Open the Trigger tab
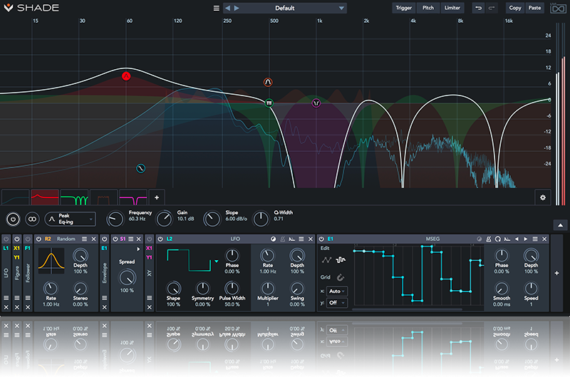This screenshot has width=570, height=392. tap(404, 8)
